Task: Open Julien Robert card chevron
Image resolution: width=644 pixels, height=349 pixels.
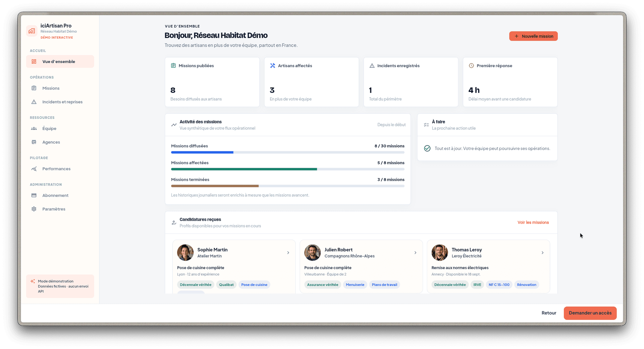Action: (x=415, y=253)
